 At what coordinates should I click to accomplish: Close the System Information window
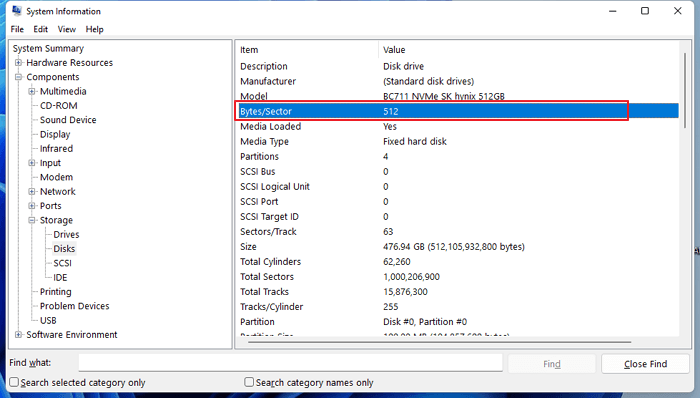click(x=678, y=11)
